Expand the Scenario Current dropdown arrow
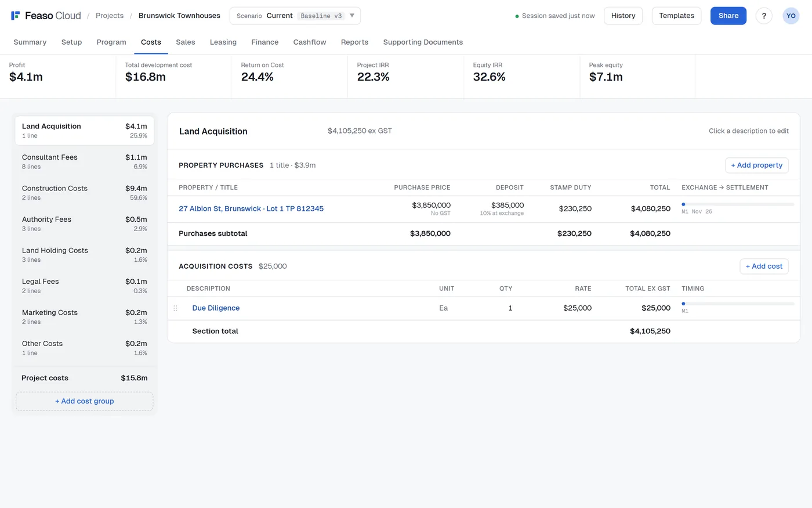This screenshot has width=812, height=508. 351,16
